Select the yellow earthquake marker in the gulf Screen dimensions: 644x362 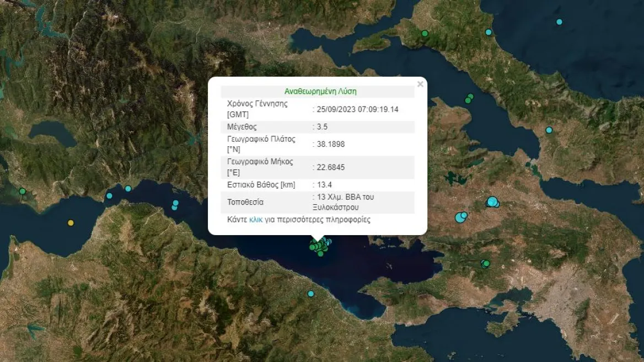71,223
